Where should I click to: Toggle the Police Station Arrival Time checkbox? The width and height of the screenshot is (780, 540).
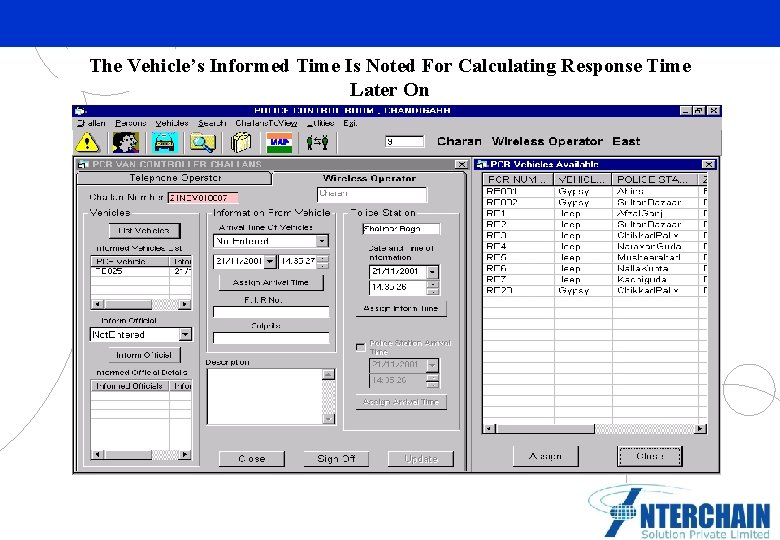point(361,347)
